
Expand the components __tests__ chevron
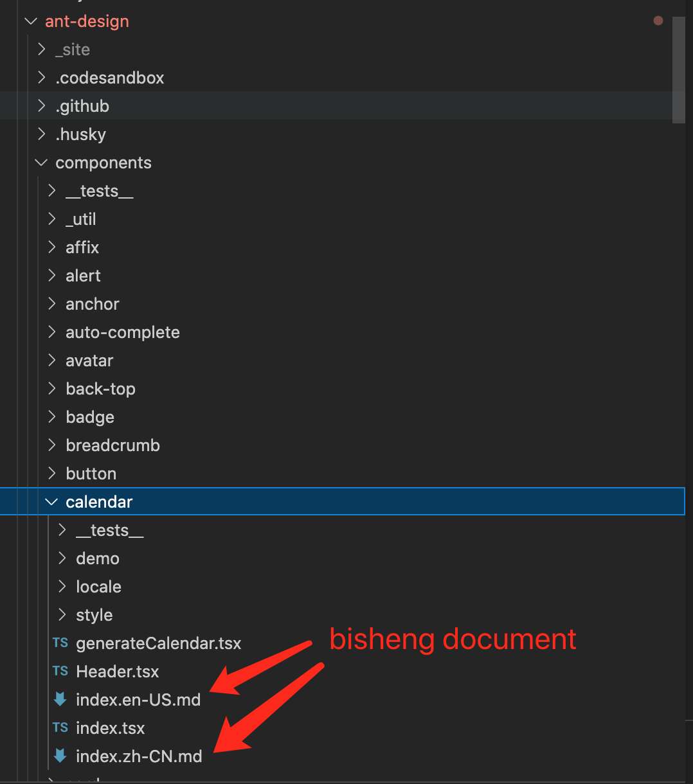[52, 191]
